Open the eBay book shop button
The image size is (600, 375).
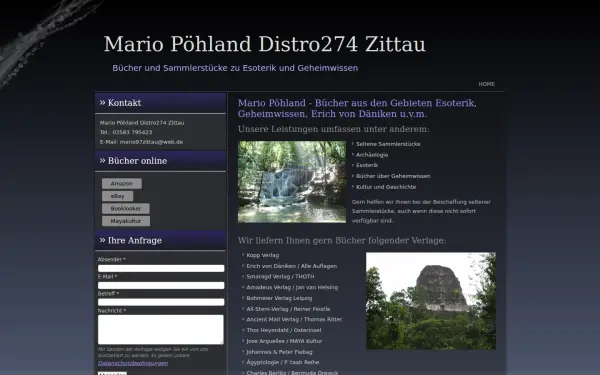click(117, 196)
